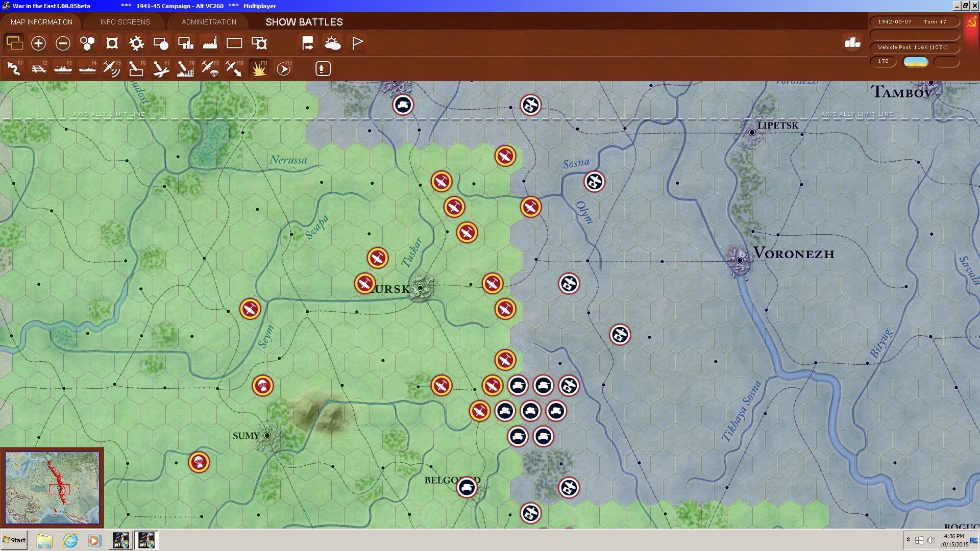The width and height of the screenshot is (980, 551).
Task: Select F3 naval transport mode icon
Action: point(63,68)
